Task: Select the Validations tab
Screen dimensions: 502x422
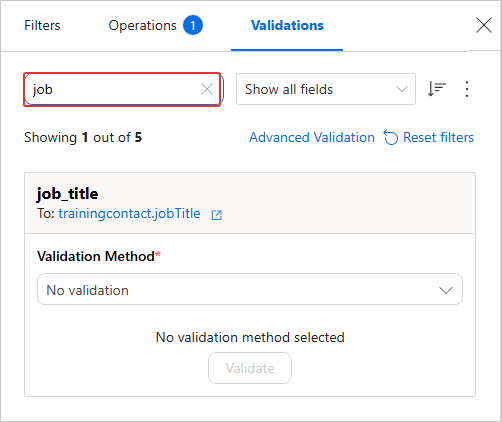Action: pos(287,25)
